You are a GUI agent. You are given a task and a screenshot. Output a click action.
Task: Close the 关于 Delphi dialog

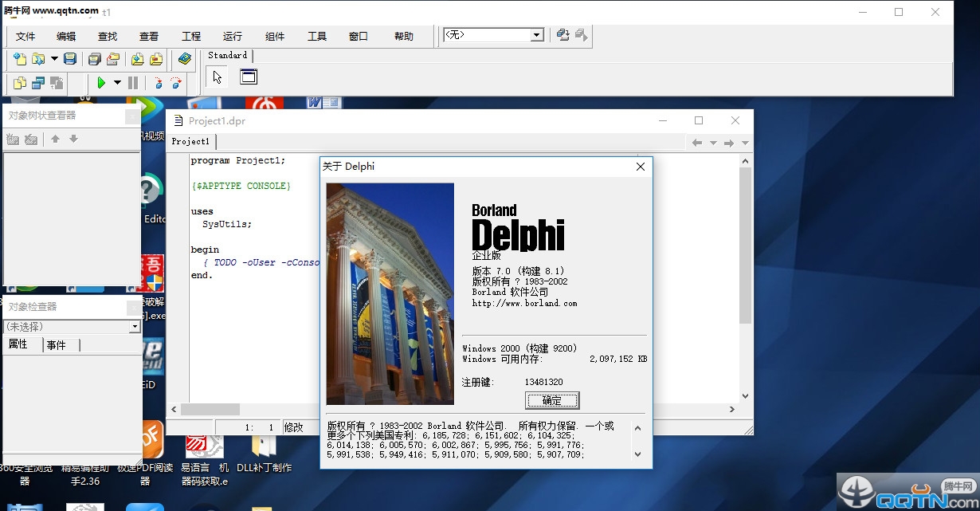click(x=641, y=167)
